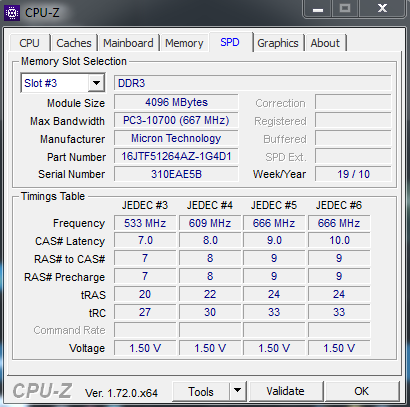This screenshot has height=407, width=410.
Task: Click the 609 MHz frequency cell
Action: (x=210, y=223)
